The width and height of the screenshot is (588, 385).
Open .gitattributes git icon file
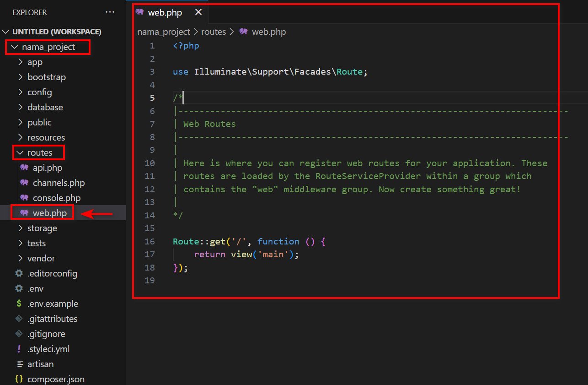[19, 319]
